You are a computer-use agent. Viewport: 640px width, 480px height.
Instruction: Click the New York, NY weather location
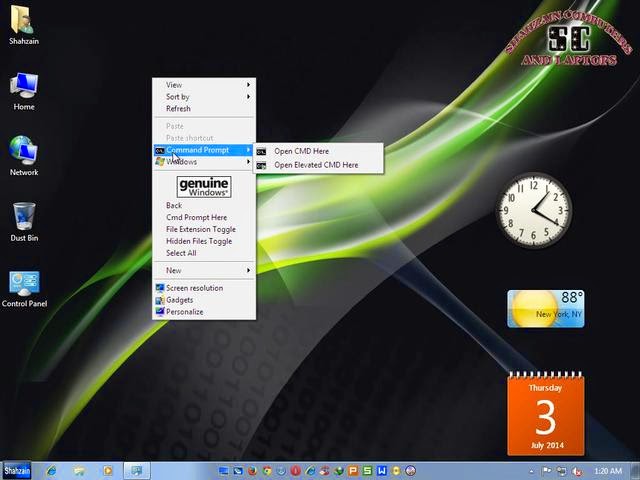click(558, 314)
